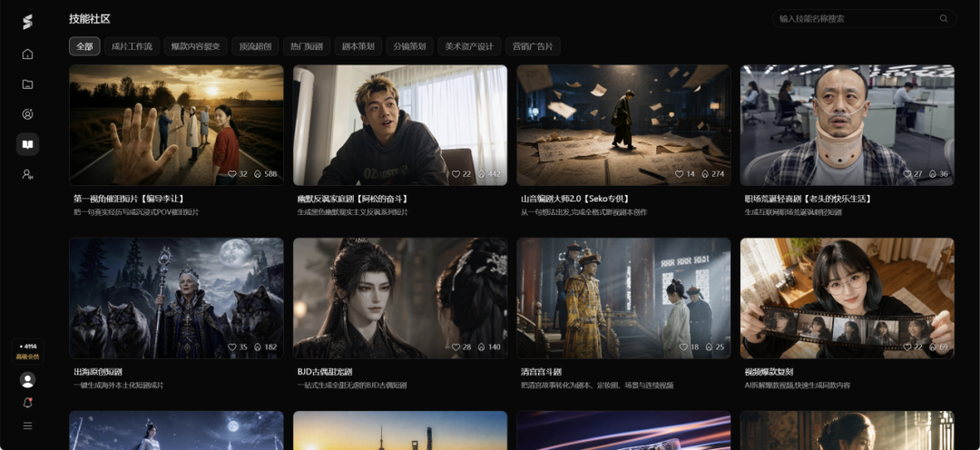Click title BJD古偶甜宠剧

[x=325, y=372]
